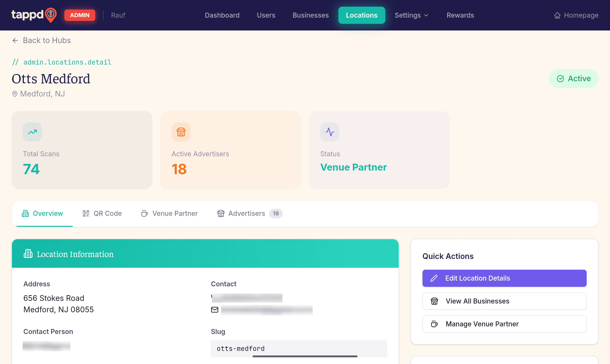Expand the Settings dropdown menu
Image resolution: width=610 pixels, height=364 pixels.
point(411,15)
